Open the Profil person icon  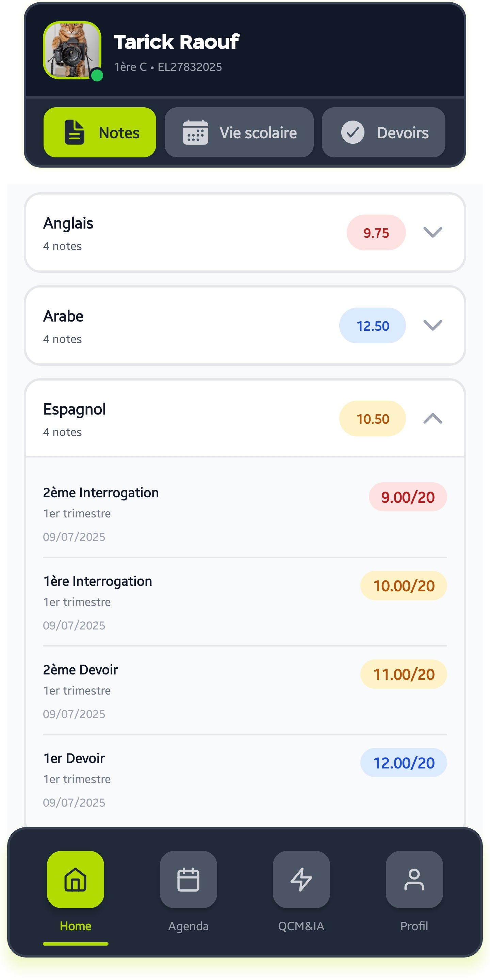[414, 879]
